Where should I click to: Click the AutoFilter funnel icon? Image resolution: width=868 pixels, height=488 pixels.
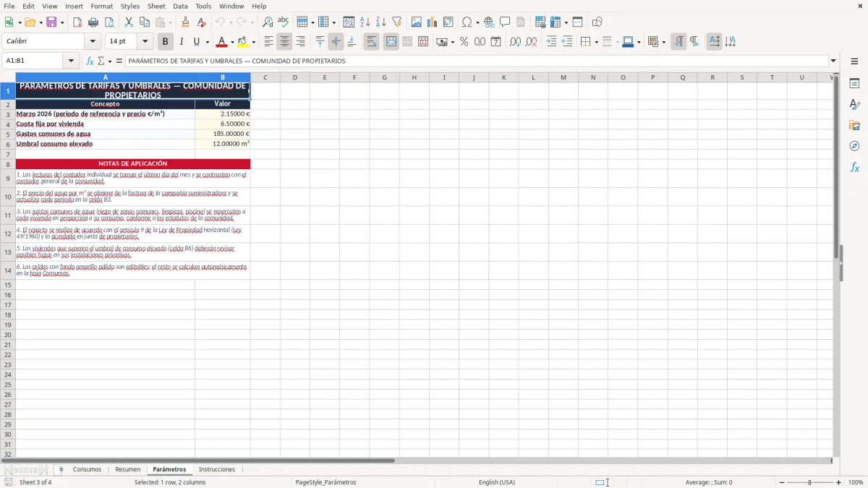click(x=397, y=22)
